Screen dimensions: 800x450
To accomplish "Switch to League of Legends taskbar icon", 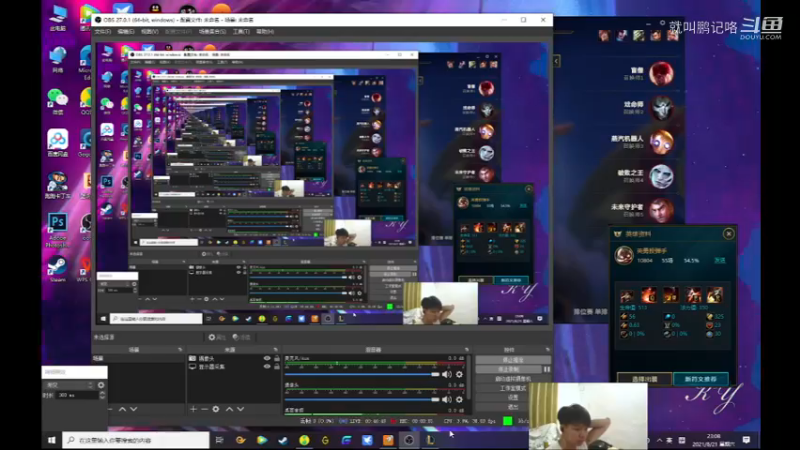I will tap(431, 440).
